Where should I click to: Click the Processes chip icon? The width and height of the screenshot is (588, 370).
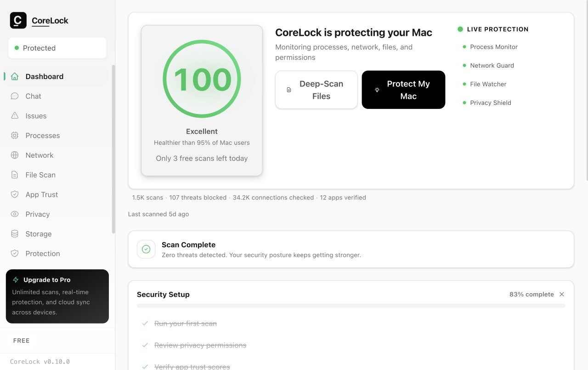click(15, 136)
